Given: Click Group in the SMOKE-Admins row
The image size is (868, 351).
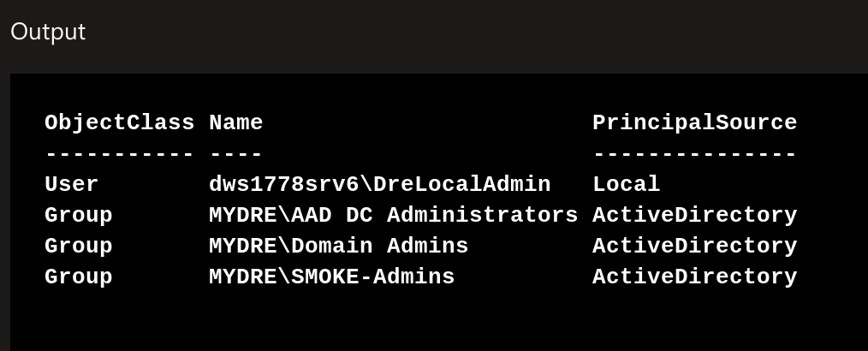Looking at the screenshot, I should click(x=79, y=277).
